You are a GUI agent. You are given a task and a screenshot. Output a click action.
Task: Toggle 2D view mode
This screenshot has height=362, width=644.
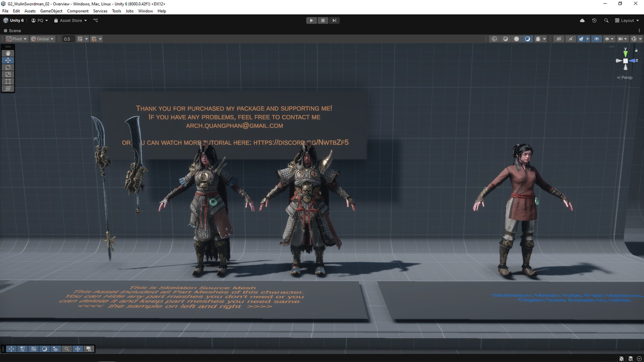point(559,39)
